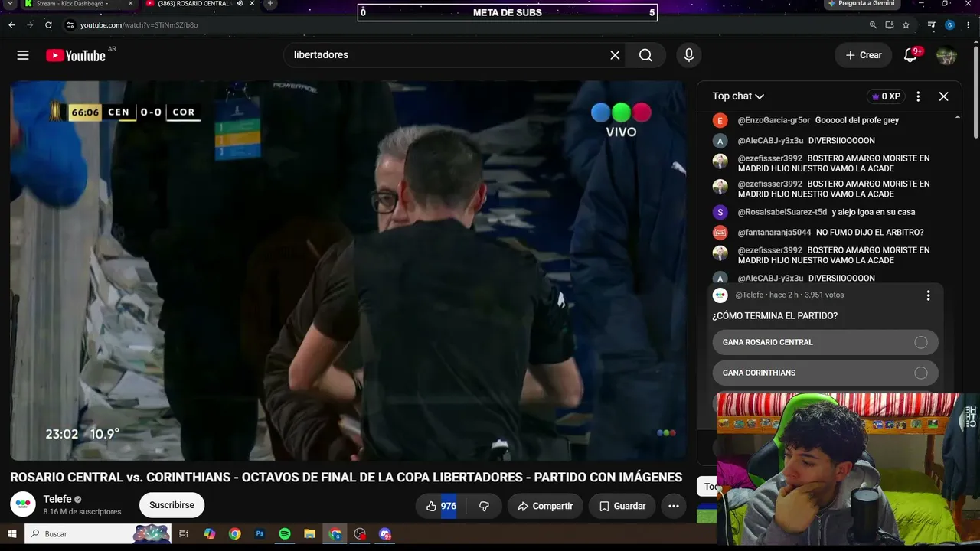Viewport: 980px width, 551px height.
Task: Select poll option GANA CORINTHIANS
Action: click(x=825, y=373)
